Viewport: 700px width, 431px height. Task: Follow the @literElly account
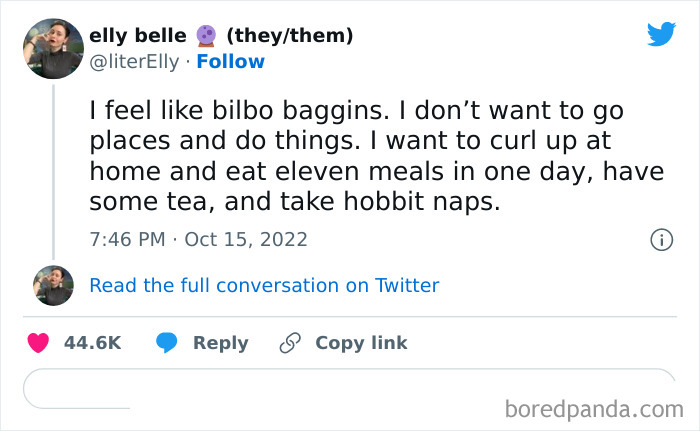(x=230, y=61)
